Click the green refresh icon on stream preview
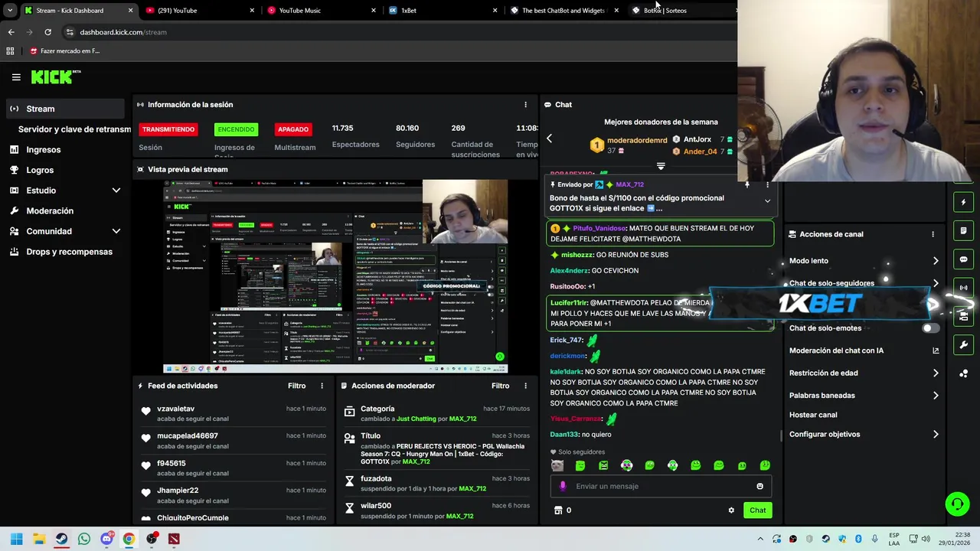Screen dimensions: 980x551 (x=499, y=357)
